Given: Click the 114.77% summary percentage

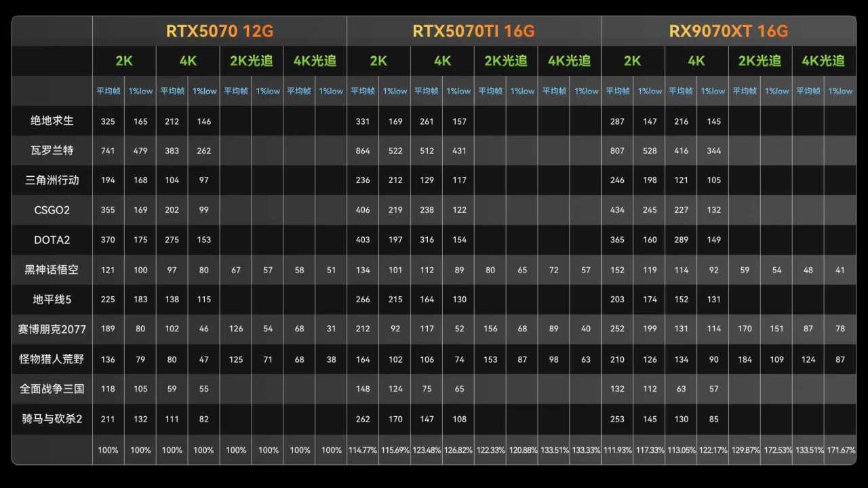Looking at the screenshot, I should pyautogui.click(x=363, y=450).
